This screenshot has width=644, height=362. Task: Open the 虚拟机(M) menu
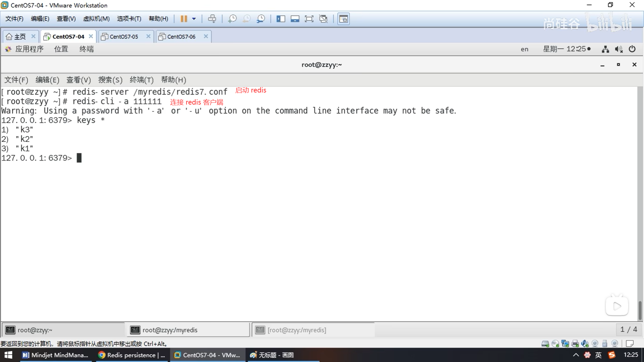(96, 19)
